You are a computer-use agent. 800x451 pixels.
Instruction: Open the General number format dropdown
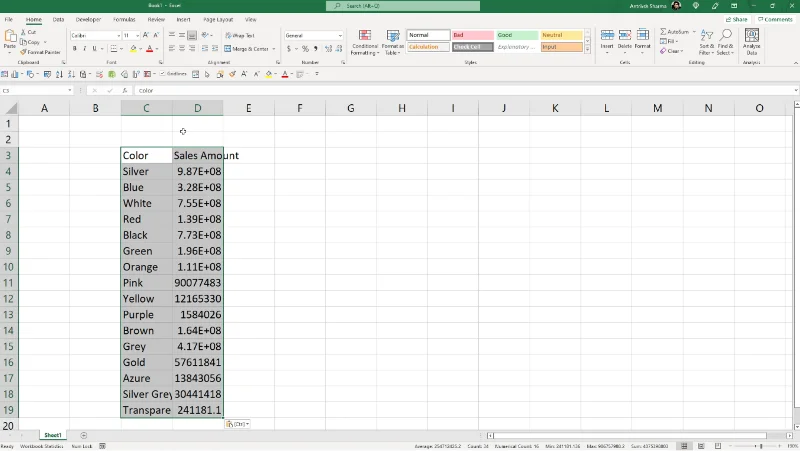[340, 36]
